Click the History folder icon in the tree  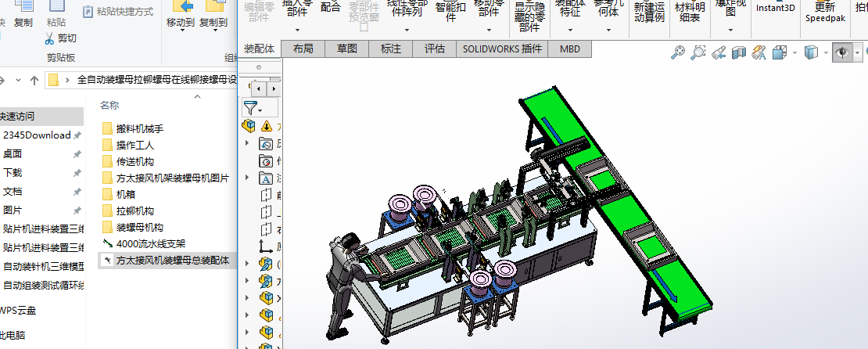[267, 143]
